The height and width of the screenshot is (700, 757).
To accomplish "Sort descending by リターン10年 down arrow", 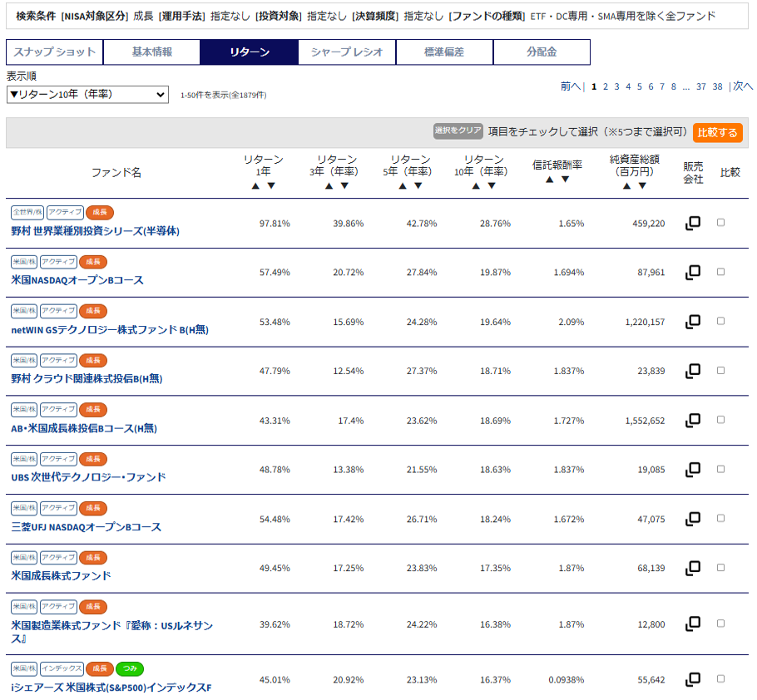I will click(x=492, y=185).
